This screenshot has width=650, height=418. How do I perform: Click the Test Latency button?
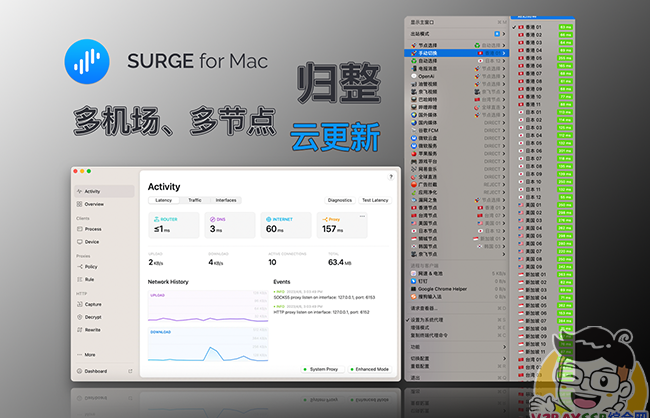[375, 200]
